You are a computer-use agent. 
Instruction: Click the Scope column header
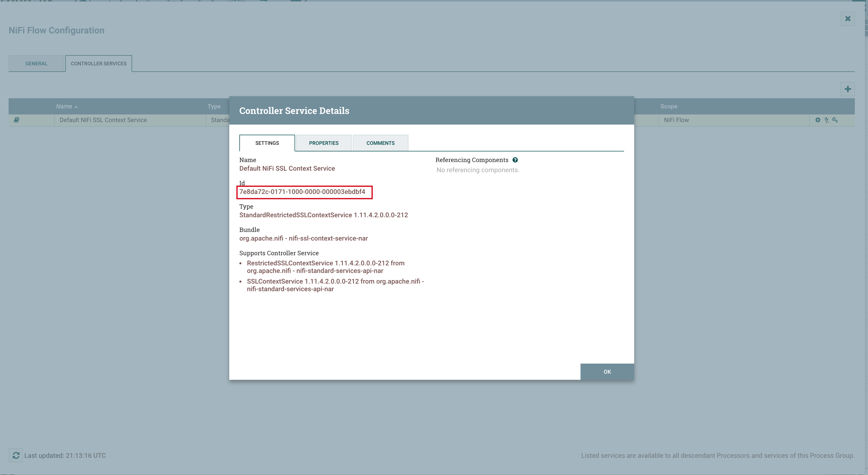[669, 107]
